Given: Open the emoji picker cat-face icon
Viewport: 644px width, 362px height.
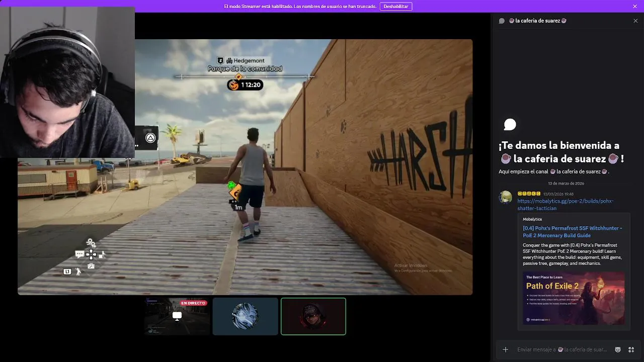Looking at the screenshot, I should point(618,349).
